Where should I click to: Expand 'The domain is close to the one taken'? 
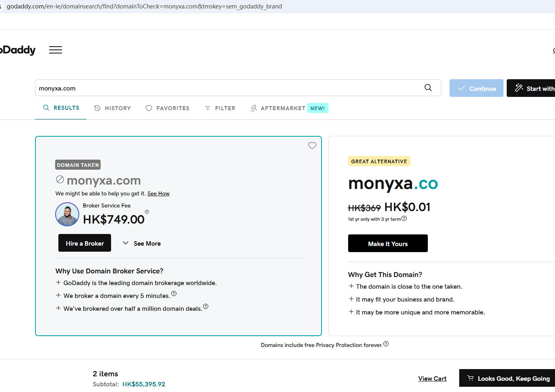(x=351, y=286)
